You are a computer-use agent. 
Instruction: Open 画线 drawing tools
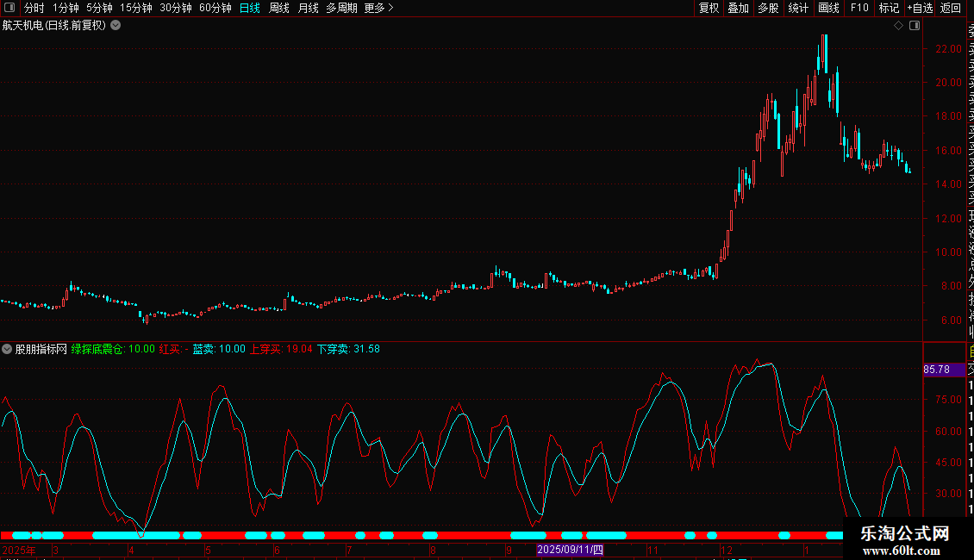(x=828, y=8)
